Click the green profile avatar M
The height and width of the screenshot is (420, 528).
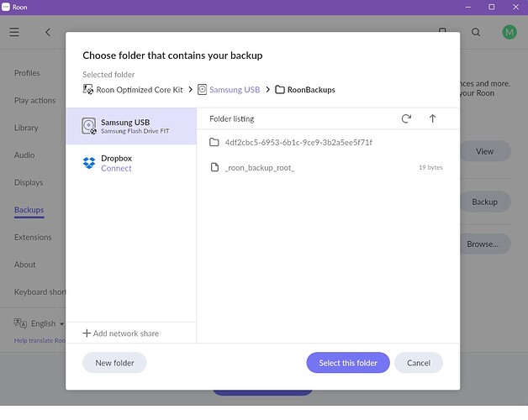(509, 32)
